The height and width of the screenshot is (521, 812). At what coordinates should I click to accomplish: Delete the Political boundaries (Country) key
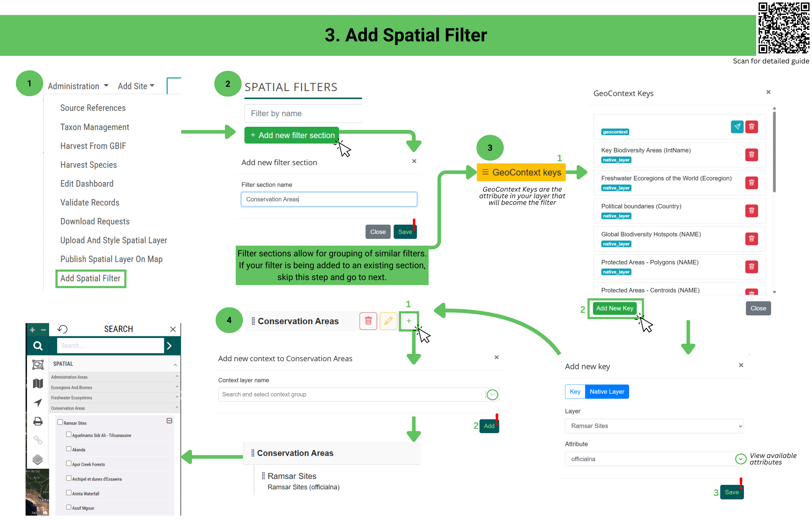pos(752,211)
